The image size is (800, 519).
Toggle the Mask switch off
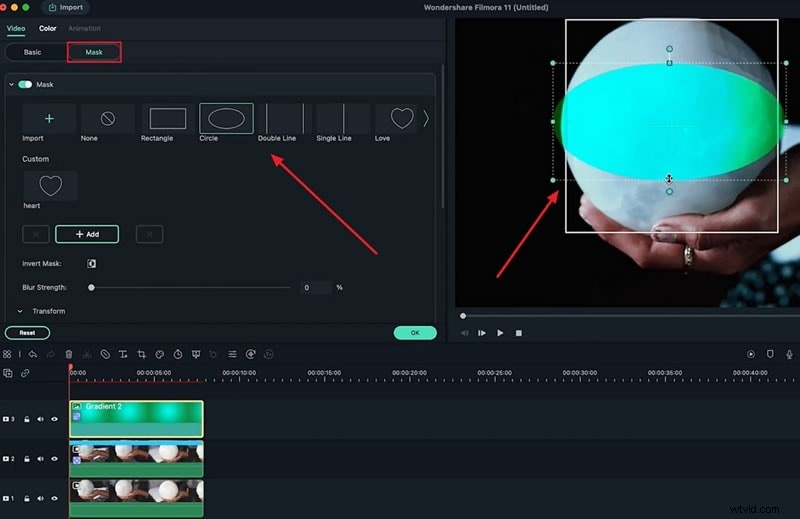(x=25, y=84)
